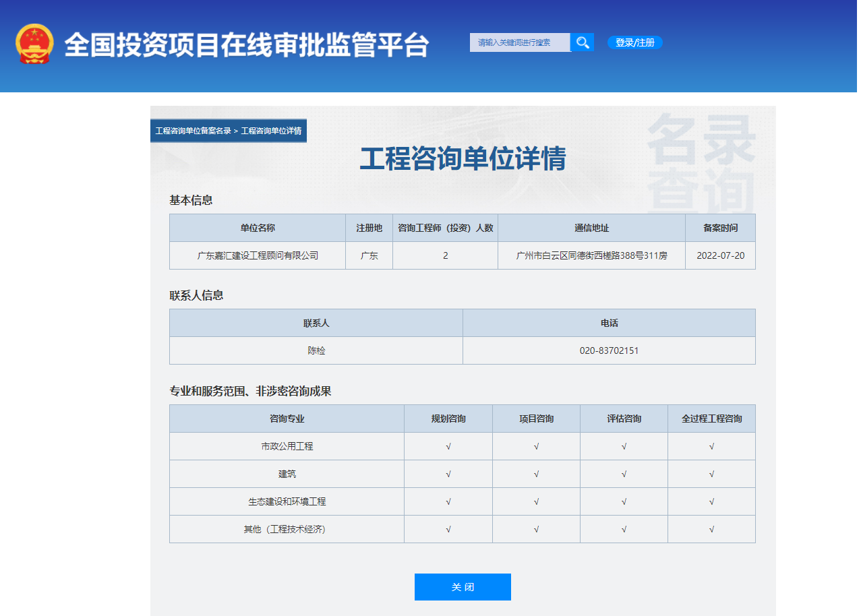Select the 生态建设和环境工程 specialty row
This screenshot has height=616, width=859.
pos(463,501)
